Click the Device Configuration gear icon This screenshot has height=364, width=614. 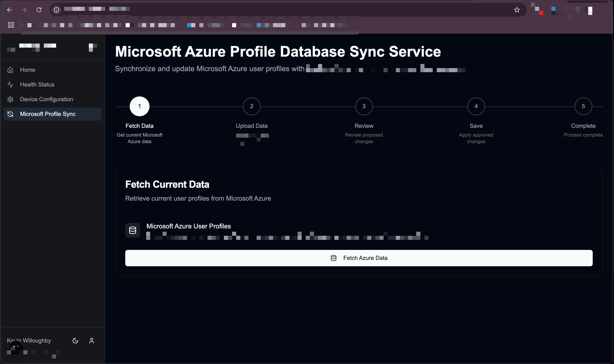tap(10, 99)
